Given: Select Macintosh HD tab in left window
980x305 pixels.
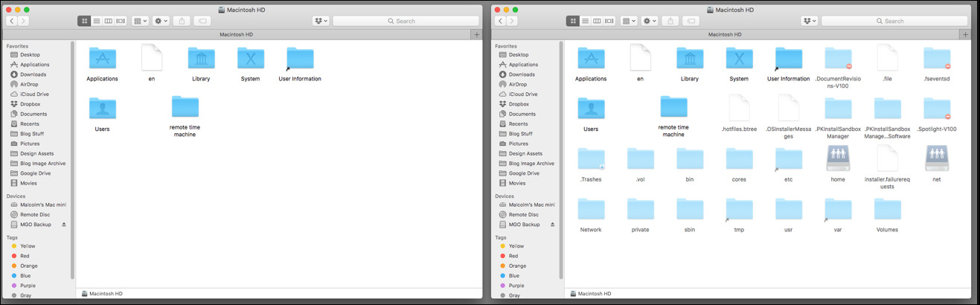Looking at the screenshot, I should pos(237,34).
